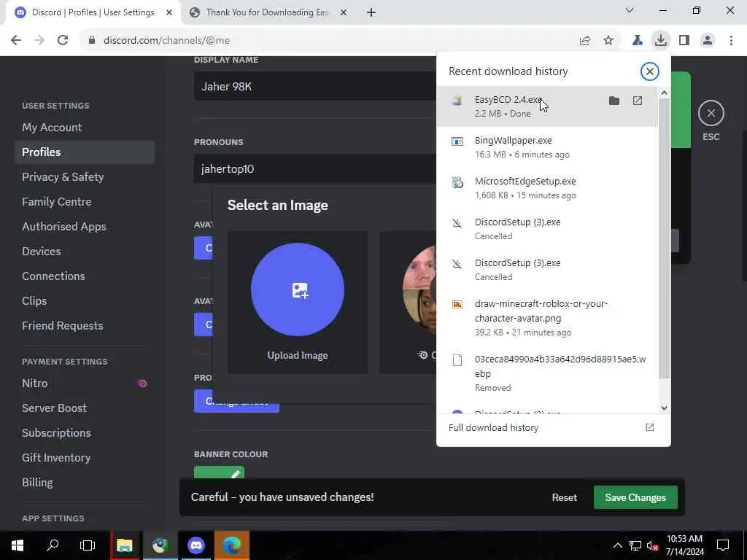This screenshot has width=747, height=560.
Task: Click the MicrosoftEdgeSetup.exe file icon
Action: pos(457,182)
